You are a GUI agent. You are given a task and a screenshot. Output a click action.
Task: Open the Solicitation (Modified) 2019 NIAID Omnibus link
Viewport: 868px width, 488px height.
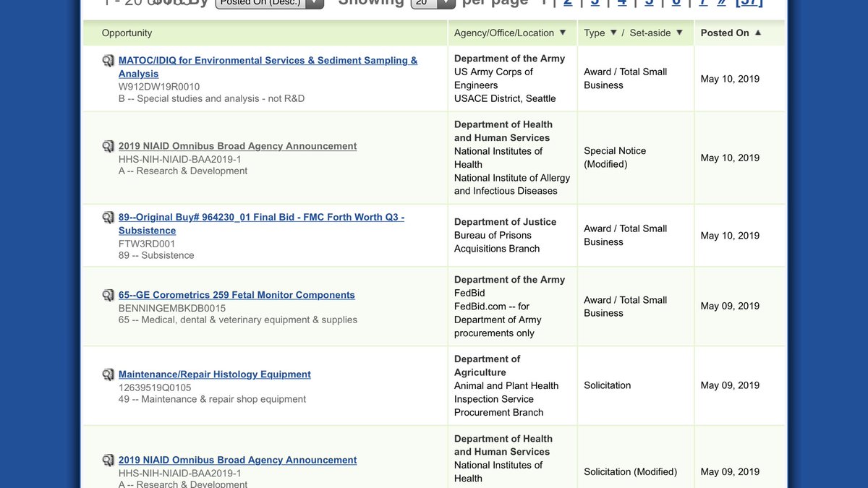238,460
